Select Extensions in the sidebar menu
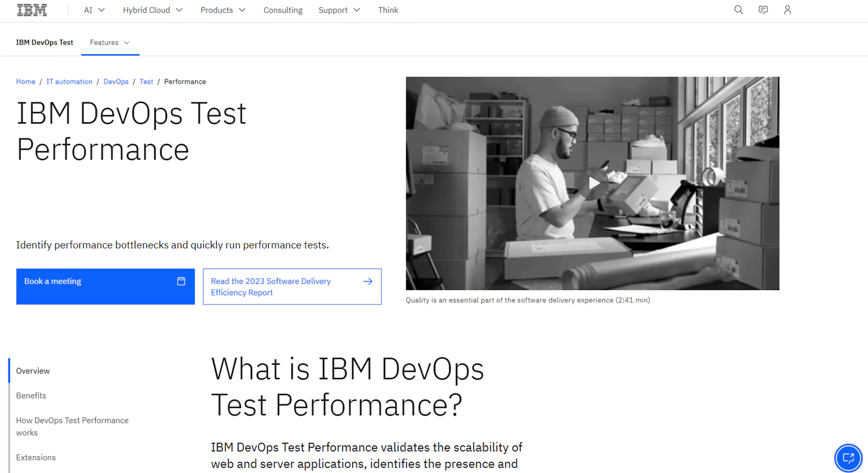The image size is (868, 473). (x=36, y=457)
